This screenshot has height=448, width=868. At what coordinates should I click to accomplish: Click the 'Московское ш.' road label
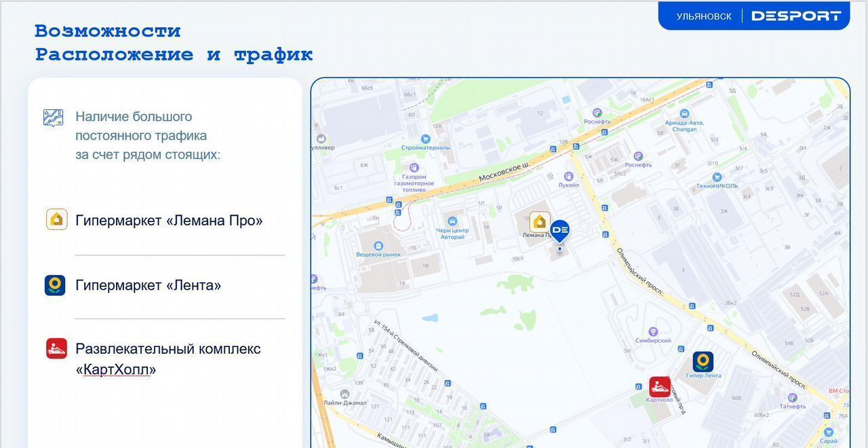coord(504,172)
